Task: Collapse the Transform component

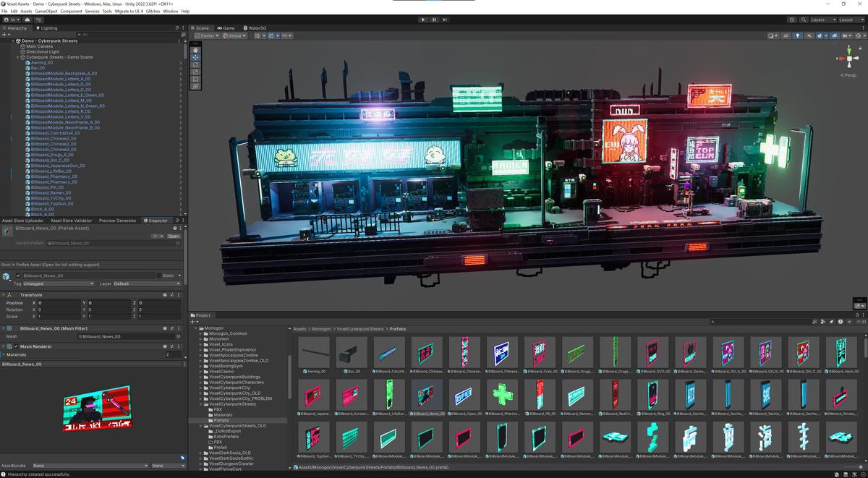Action: pos(4,295)
